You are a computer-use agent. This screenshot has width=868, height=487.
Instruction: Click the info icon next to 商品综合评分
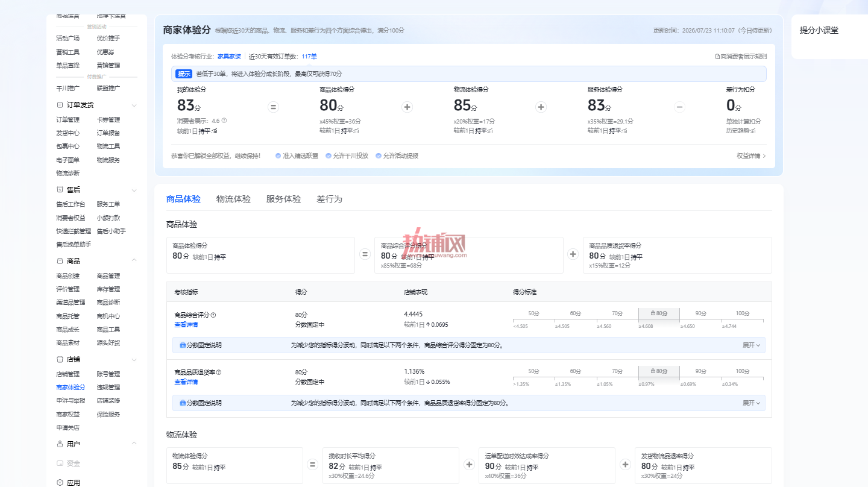(213, 315)
